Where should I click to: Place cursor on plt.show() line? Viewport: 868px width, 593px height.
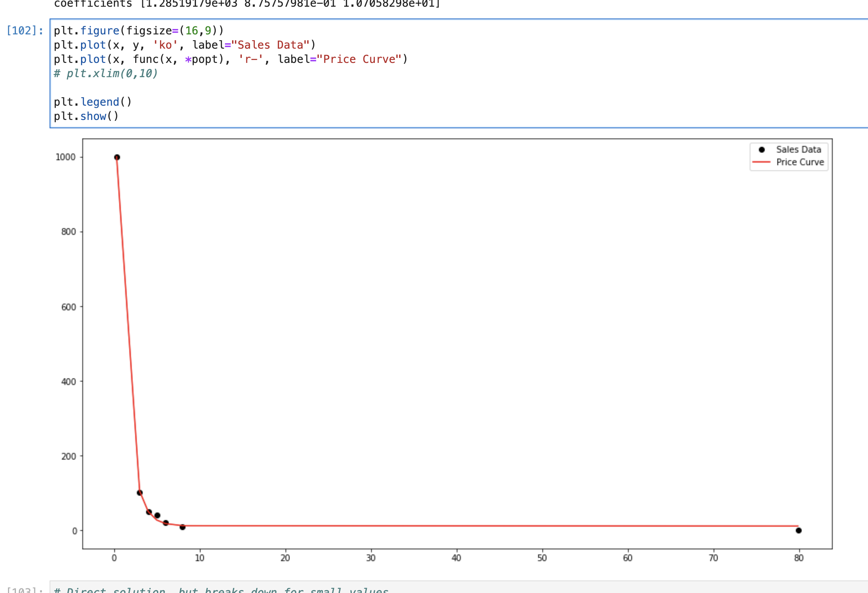(86, 116)
